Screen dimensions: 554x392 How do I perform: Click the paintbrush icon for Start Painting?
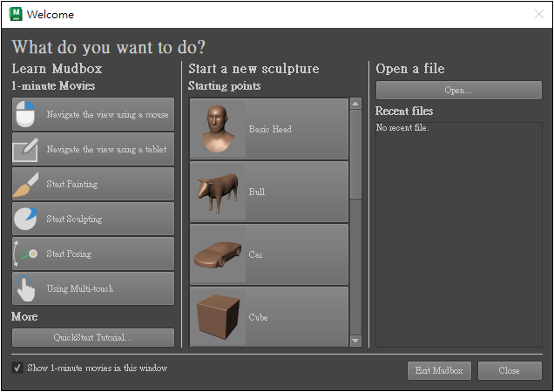coord(25,184)
